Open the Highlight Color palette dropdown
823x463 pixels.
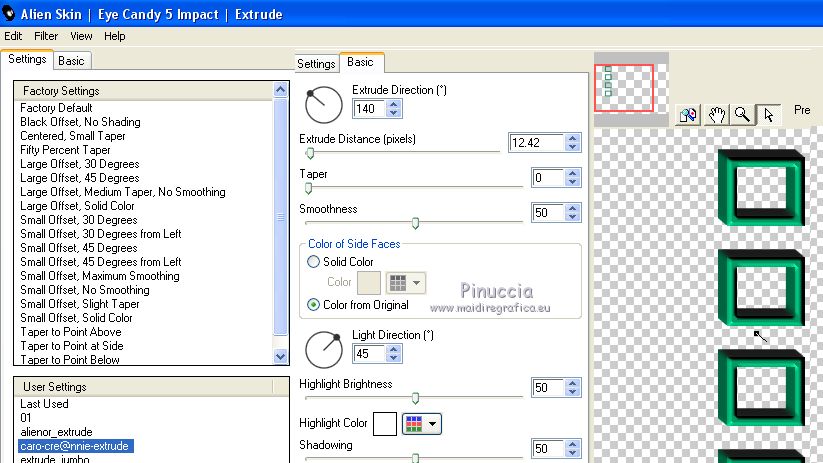[421, 424]
